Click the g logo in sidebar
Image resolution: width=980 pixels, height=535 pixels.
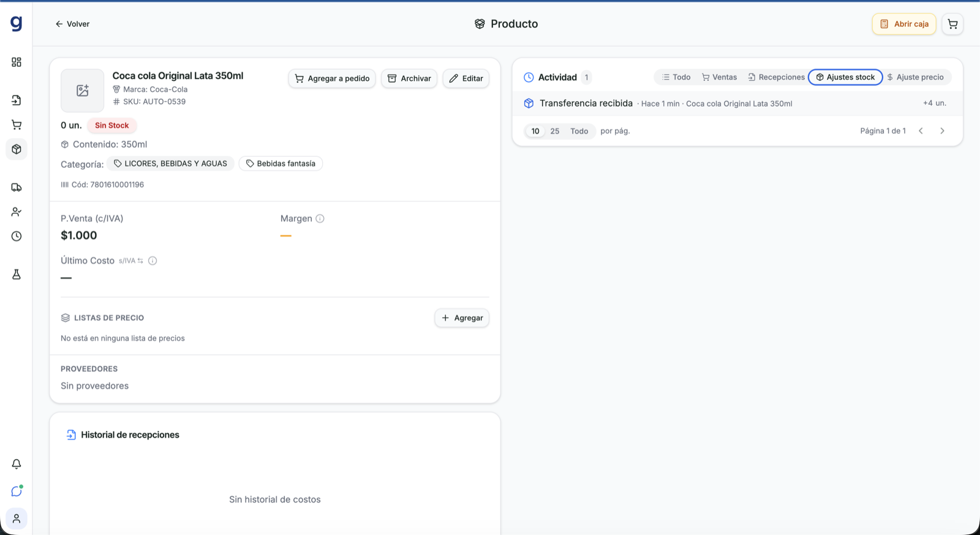tap(17, 23)
